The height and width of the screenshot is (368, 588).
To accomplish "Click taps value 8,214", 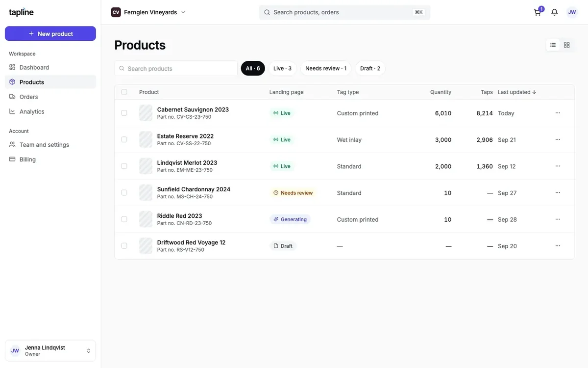I will coord(485,113).
